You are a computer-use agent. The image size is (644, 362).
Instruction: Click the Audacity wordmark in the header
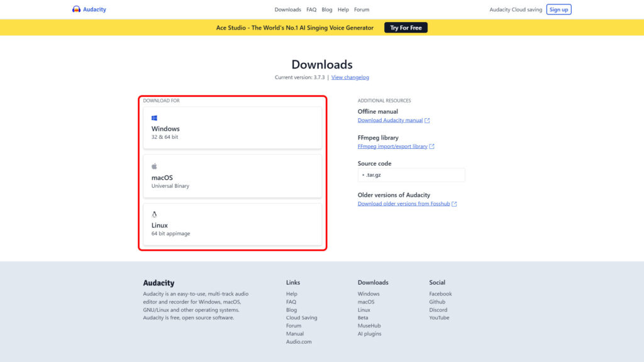(x=94, y=9)
